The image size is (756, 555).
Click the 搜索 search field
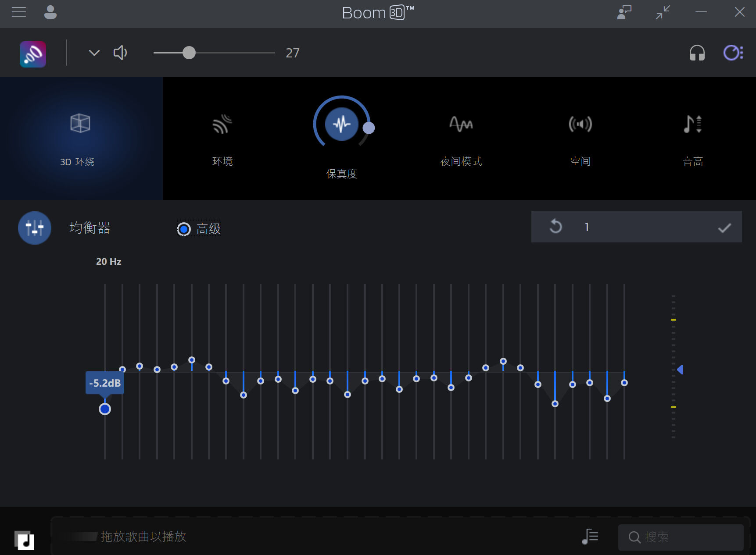[684, 537]
